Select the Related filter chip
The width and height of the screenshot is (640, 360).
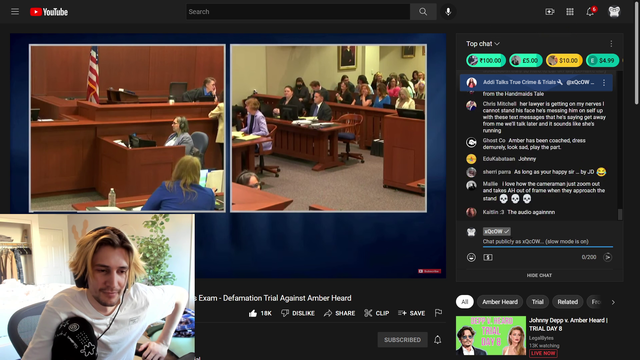click(x=567, y=302)
